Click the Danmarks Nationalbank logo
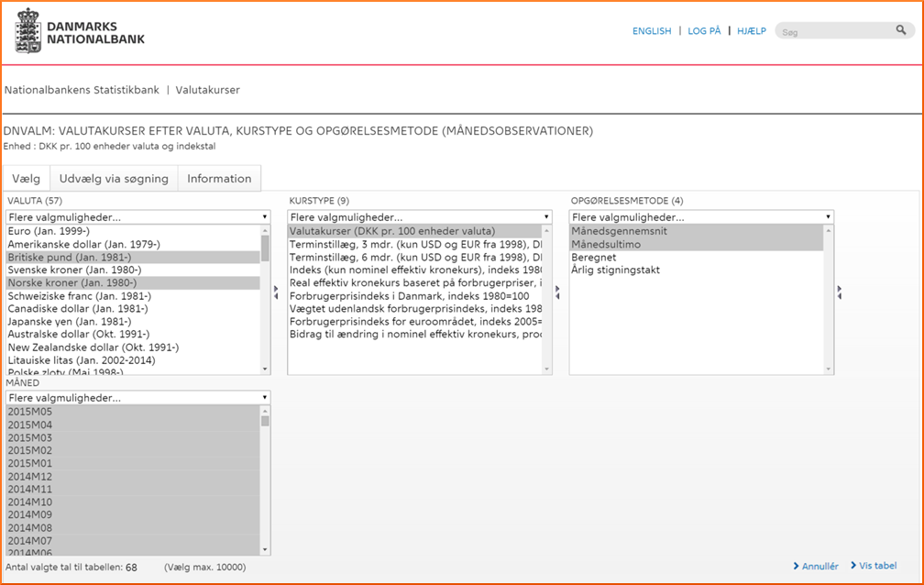924x585 pixels. (80, 32)
